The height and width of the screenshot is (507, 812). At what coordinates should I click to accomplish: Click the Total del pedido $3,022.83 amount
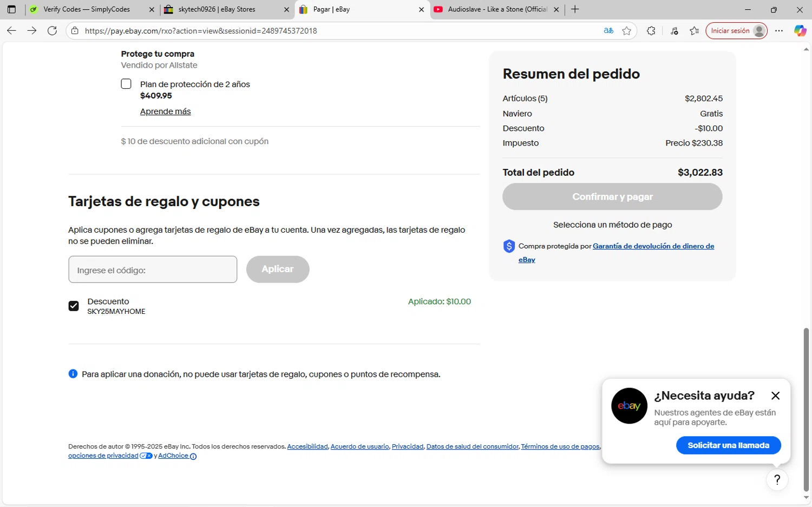700,173
